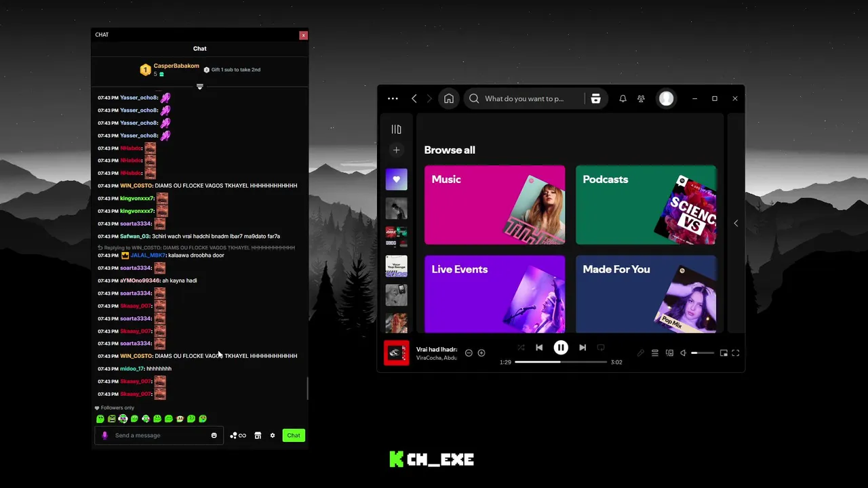The width and height of the screenshot is (868, 488).
Task: Select the first green blob emote
Action: coord(100,419)
